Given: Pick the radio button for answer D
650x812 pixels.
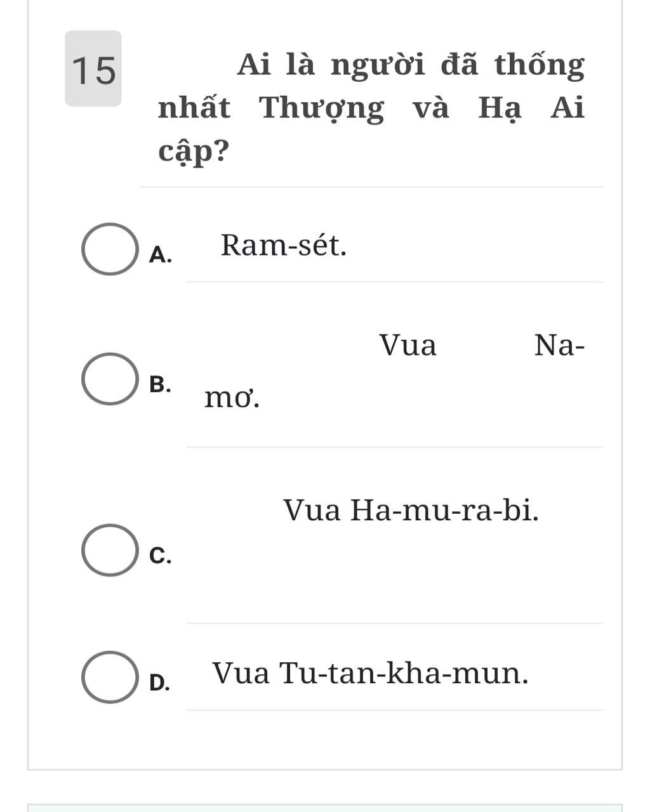Looking at the screenshot, I should click(110, 677).
